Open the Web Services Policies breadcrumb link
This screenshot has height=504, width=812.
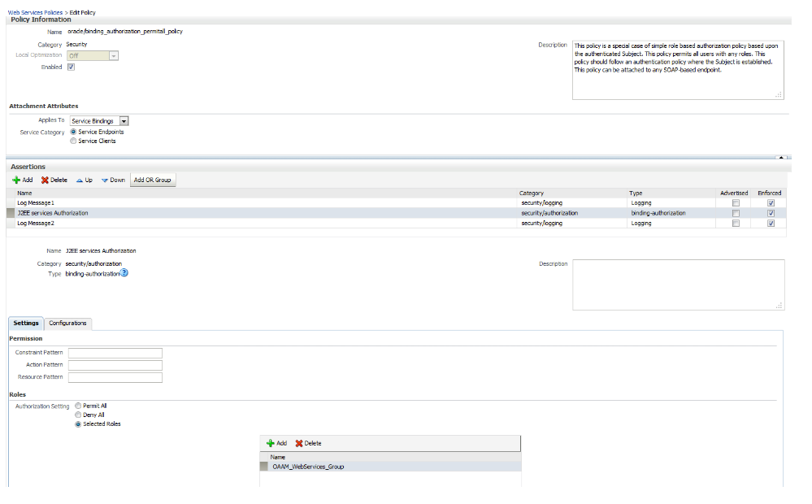[35, 12]
